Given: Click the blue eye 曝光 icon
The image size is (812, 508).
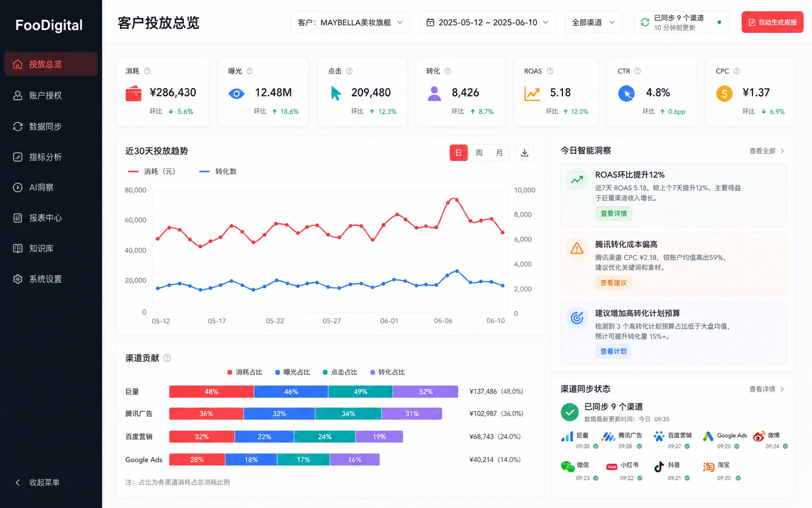Looking at the screenshot, I should click(x=236, y=94).
